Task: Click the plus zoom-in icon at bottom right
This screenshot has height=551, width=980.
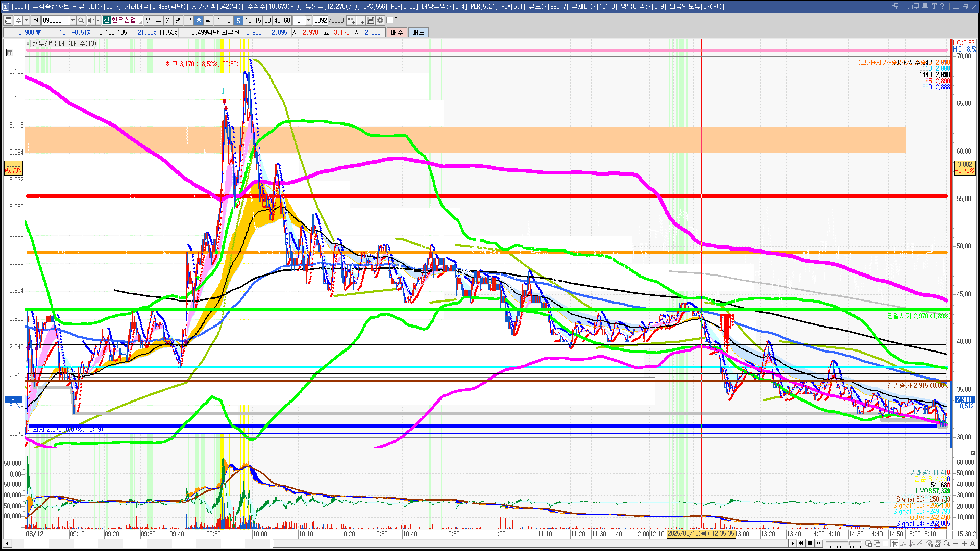Action: click(964, 544)
